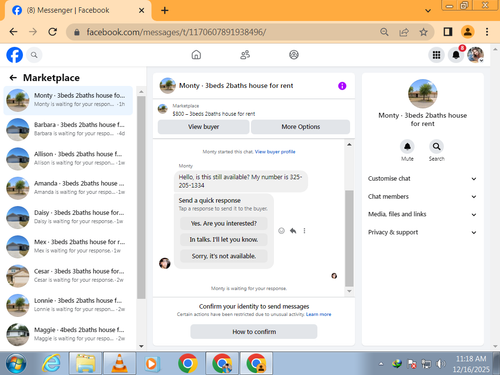Send quick response Sorry, it's not available.
The height and width of the screenshot is (375, 500).
(224, 256)
